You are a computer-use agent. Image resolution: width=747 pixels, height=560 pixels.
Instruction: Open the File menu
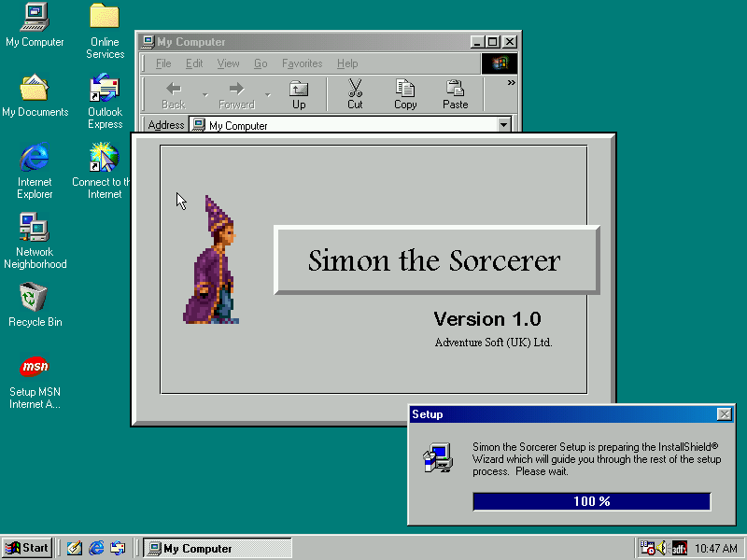pyautogui.click(x=163, y=63)
